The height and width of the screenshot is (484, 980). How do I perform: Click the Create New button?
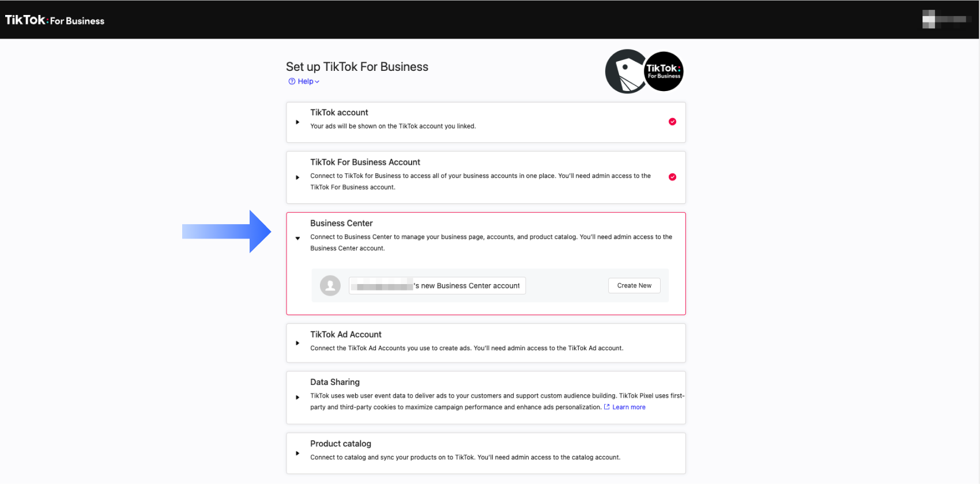pyautogui.click(x=634, y=286)
